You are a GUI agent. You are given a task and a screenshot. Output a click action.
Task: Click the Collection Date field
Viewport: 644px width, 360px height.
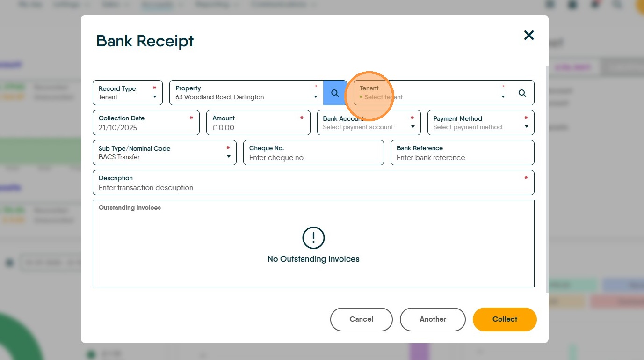[x=146, y=123]
